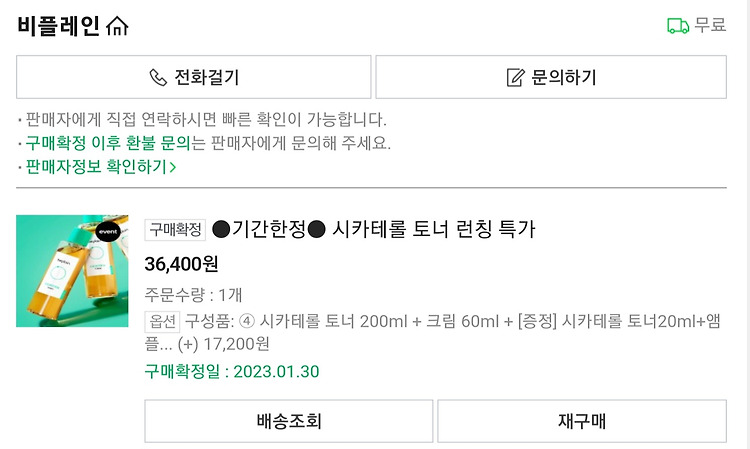Click the 비플레인 store name
The height and width of the screenshot is (449, 750).
58,26
